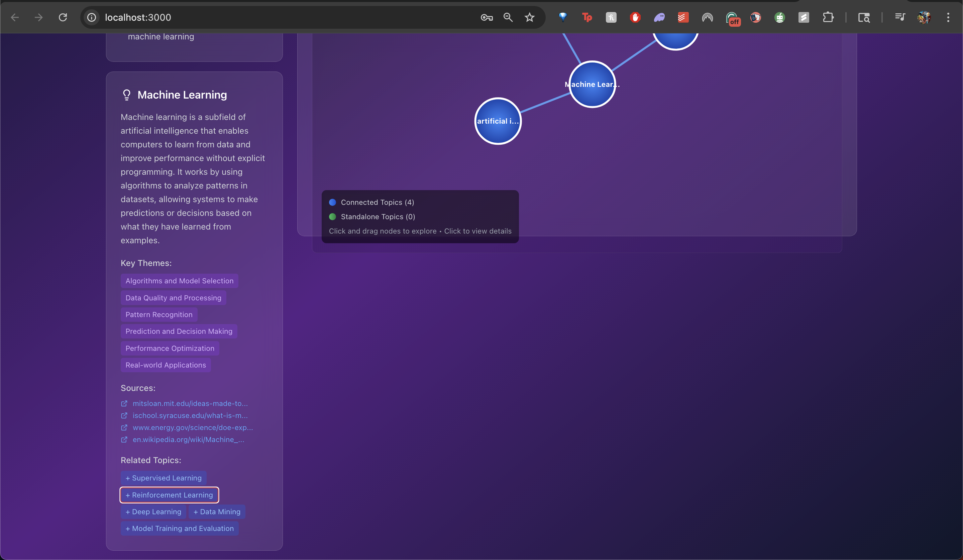
Task: Select the artificial intelligence graph node
Action: click(498, 121)
